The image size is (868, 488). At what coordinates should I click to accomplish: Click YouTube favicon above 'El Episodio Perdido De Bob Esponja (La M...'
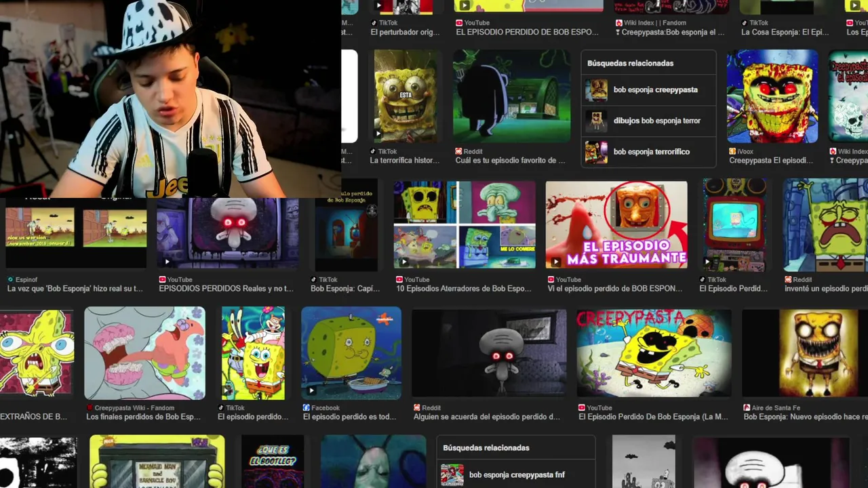point(582,408)
